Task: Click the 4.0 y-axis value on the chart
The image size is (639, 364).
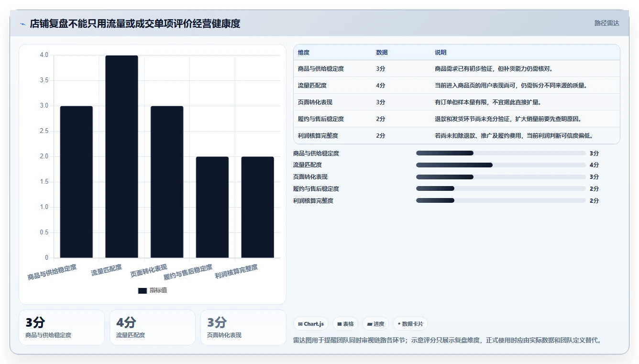Action: click(x=44, y=55)
